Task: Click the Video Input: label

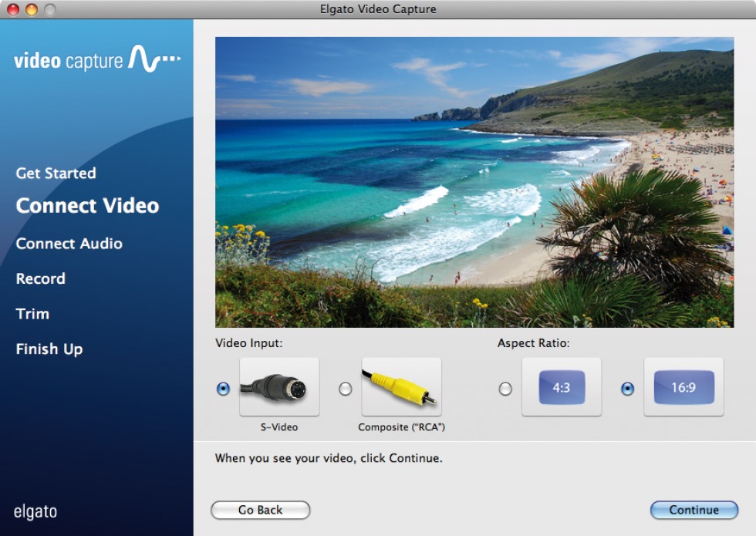Action: [248, 343]
